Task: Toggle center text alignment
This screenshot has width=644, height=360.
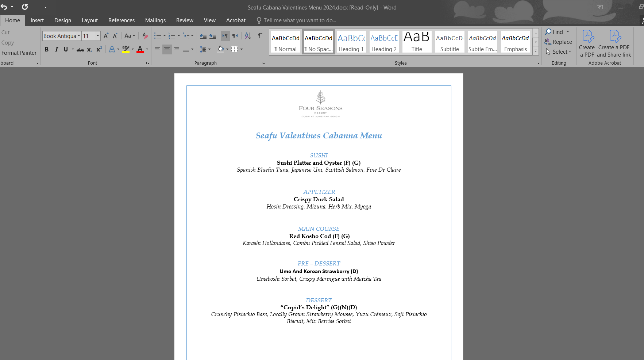Action: pyautogui.click(x=167, y=49)
